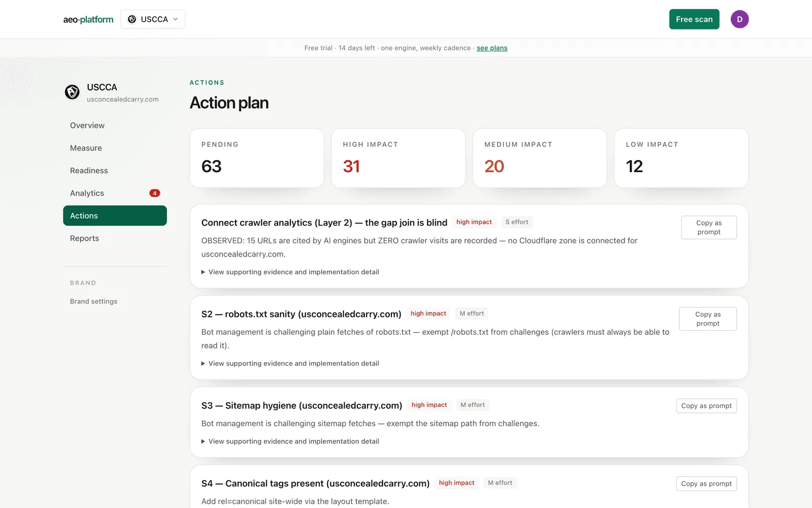Image resolution: width=812 pixels, height=508 pixels.
Task: Click the purple D user avatar
Action: click(x=739, y=19)
